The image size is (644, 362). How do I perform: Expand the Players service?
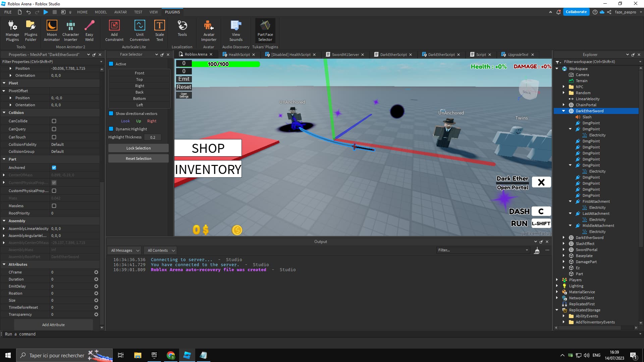(x=557, y=280)
